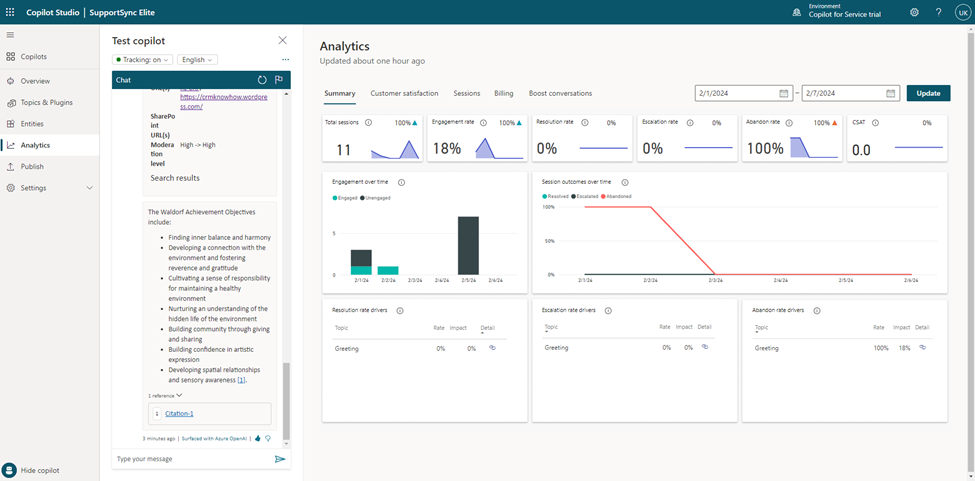Click the chat panel vertical scrollbar thumb
Screen dimensions: 975x481
[286, 401]
